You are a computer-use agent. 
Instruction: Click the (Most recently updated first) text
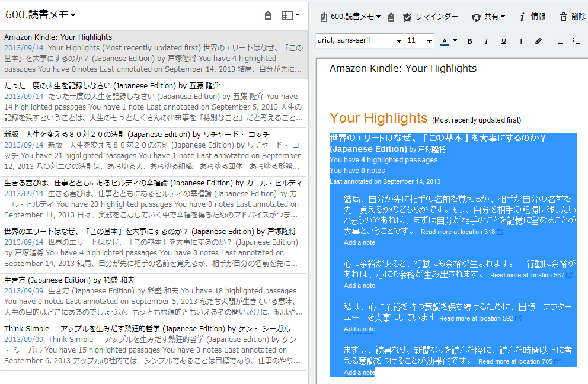point(477,120)
